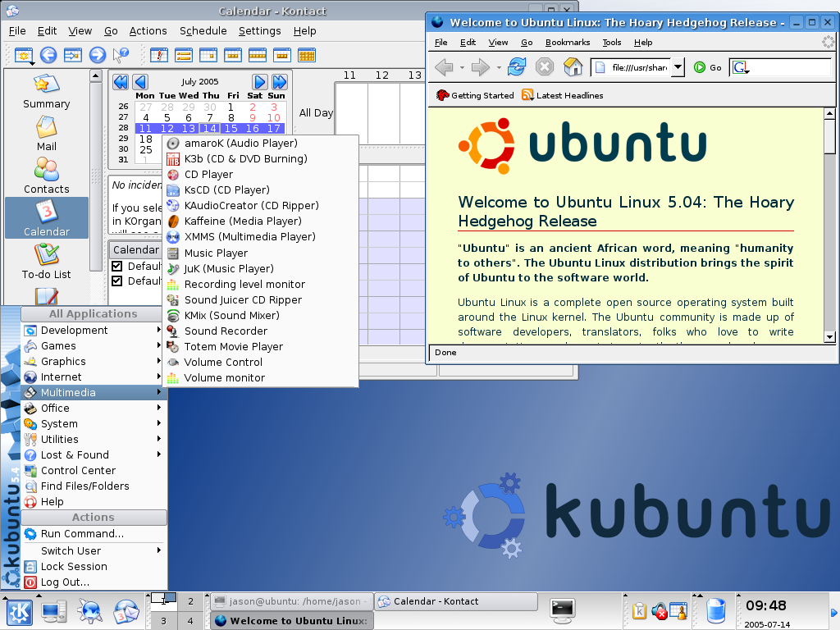Expand the Office submenu
This screenshot has height=630, width=840.
point(94,408)
